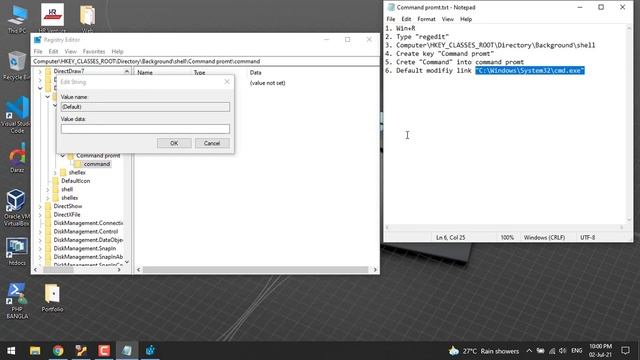Screen dimensions: 640x360
Task: Open Registry Editor View menu
Action: click(70, 51)
